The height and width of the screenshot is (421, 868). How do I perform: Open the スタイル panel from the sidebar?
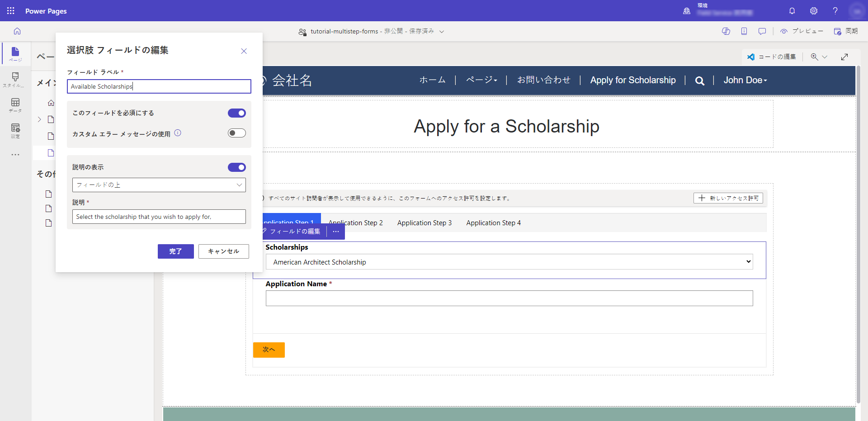pos(15,80)
